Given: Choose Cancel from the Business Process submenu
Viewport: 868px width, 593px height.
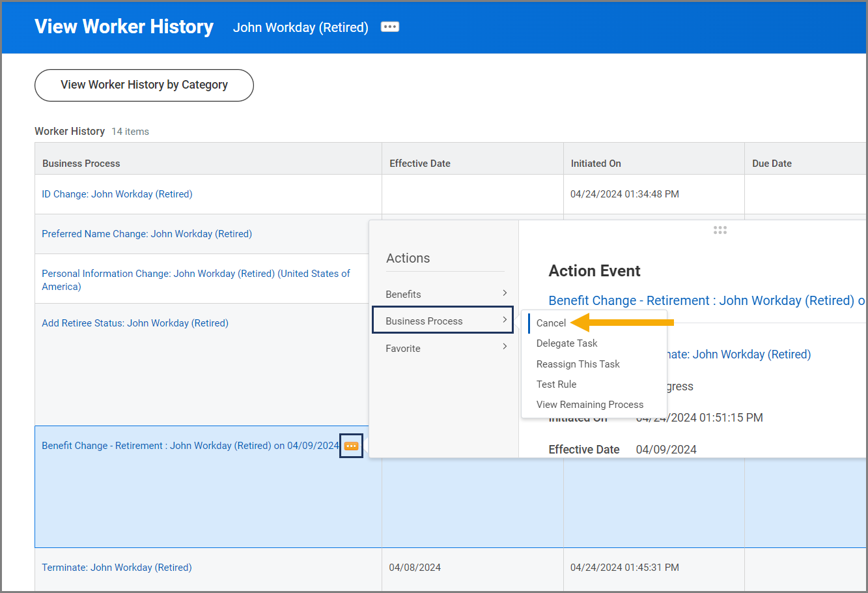Looking at the screenshot, I should pos(551,323).
